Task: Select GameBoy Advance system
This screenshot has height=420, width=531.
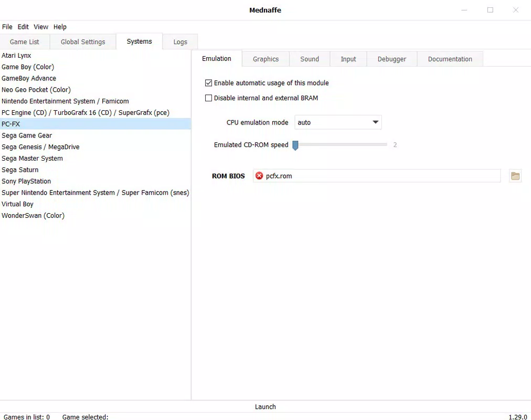Action: click(x=95, y=78)
